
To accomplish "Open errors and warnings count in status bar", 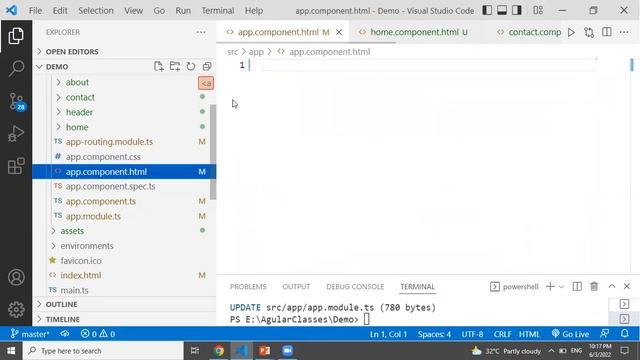I will click(x=98, y=334).
